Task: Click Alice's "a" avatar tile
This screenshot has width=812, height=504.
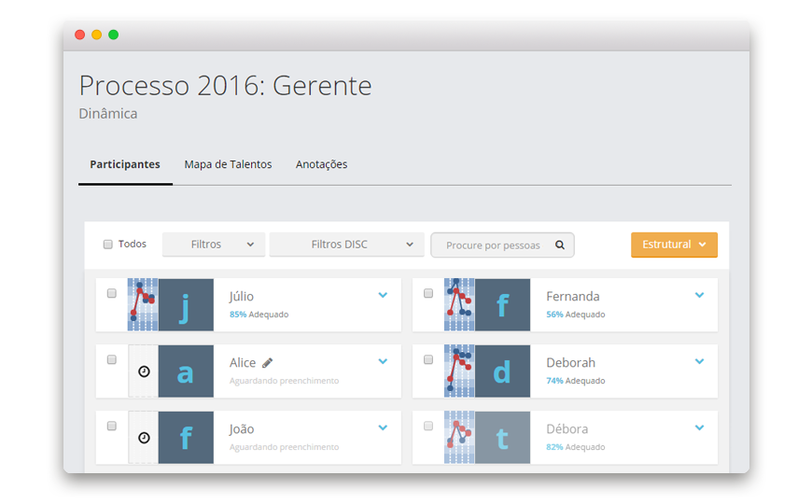Action: click(186, 371)
